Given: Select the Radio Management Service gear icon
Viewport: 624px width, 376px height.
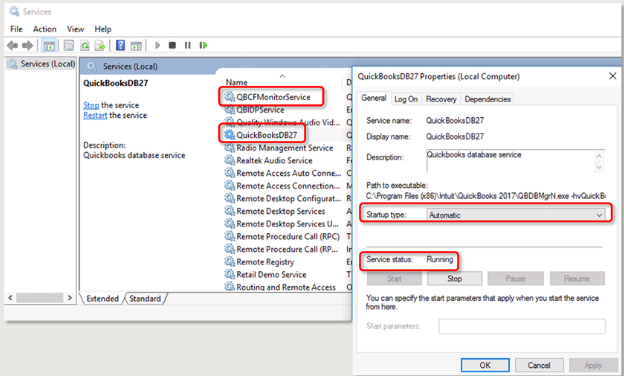Looking at the screenshot, I should pyautogui.click(x=230, y=148).
